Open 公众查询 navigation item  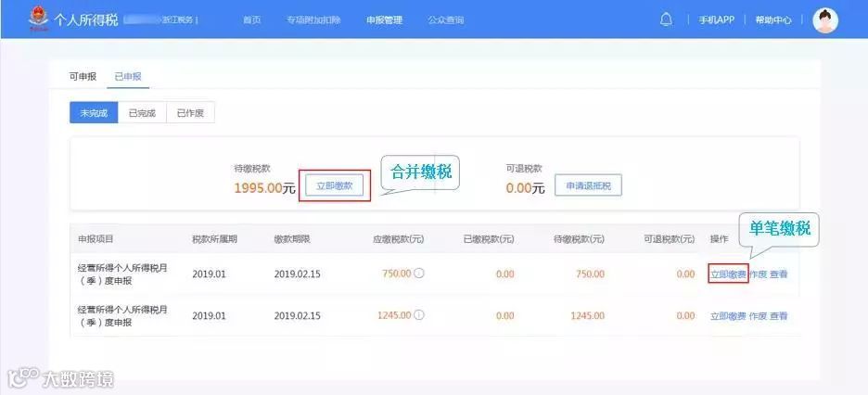pyautogui.click(x=445, y=19)
